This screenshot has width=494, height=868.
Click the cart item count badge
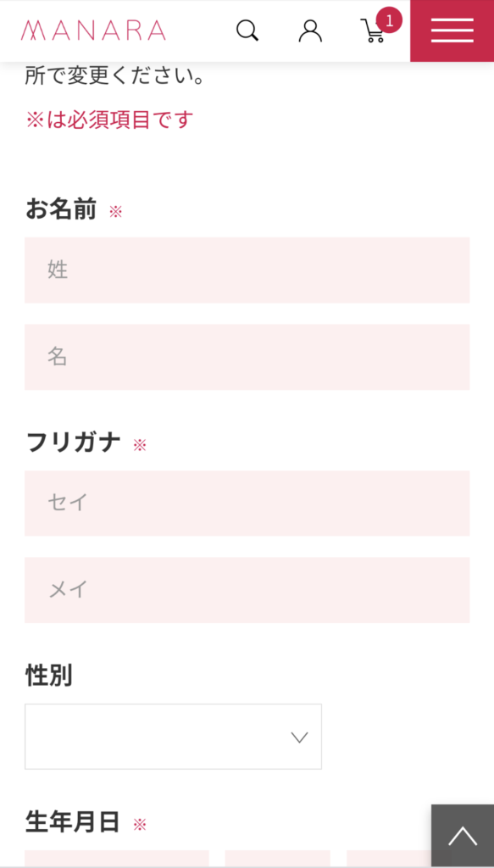[389, 21]
